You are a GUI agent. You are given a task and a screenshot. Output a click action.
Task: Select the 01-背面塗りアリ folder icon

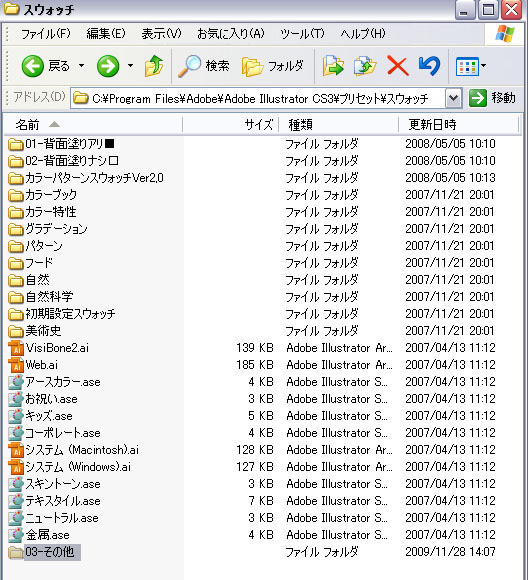(x=16, y=144)
